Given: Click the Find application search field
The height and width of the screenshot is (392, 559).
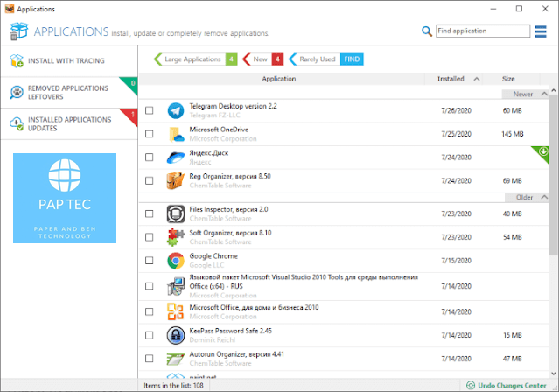Looking at the screenshot, I should (x=483, y=31).
